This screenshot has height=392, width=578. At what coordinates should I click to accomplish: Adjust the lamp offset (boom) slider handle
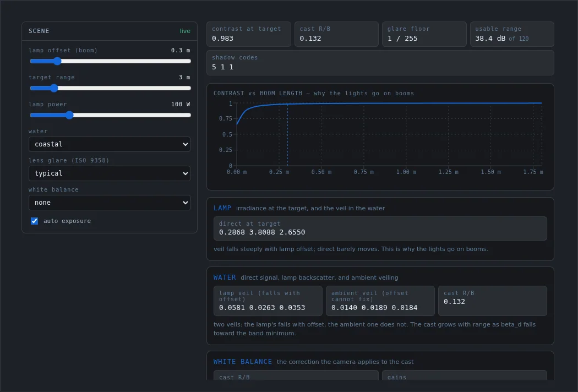click(57, 61)
